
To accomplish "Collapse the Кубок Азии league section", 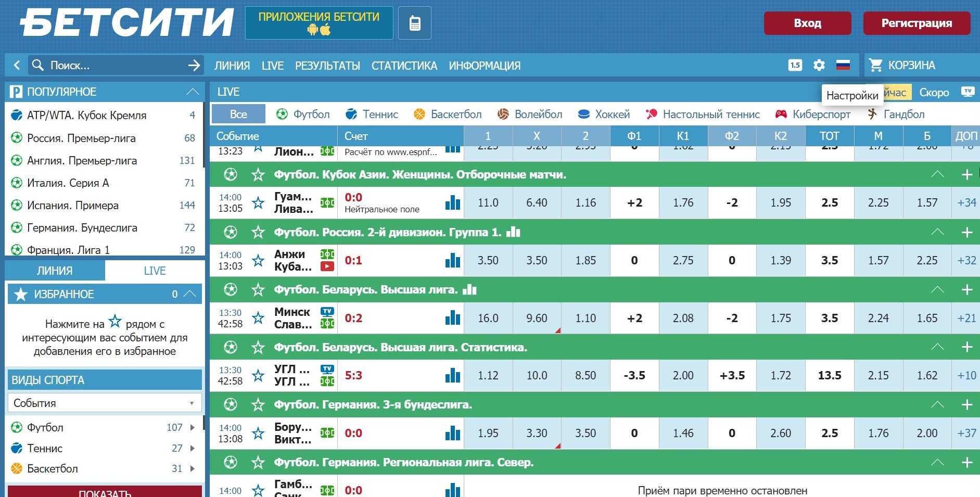I will click(937, 174).
